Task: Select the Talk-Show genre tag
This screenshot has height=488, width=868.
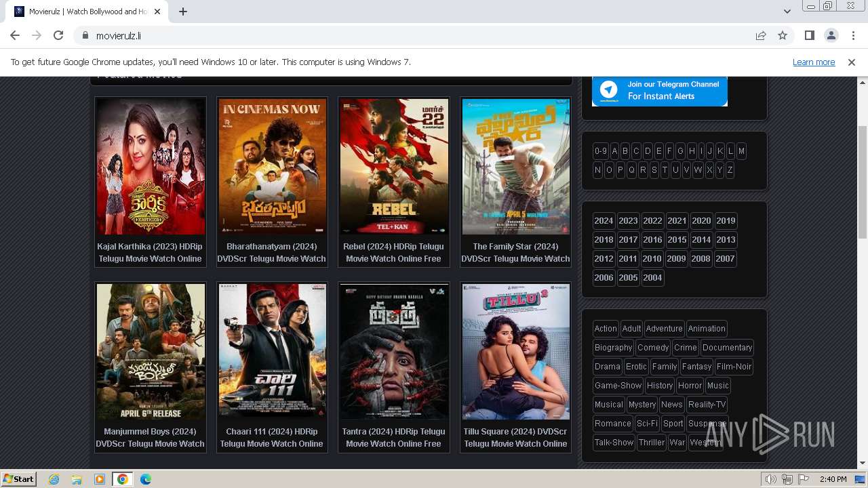Action: 614,443
